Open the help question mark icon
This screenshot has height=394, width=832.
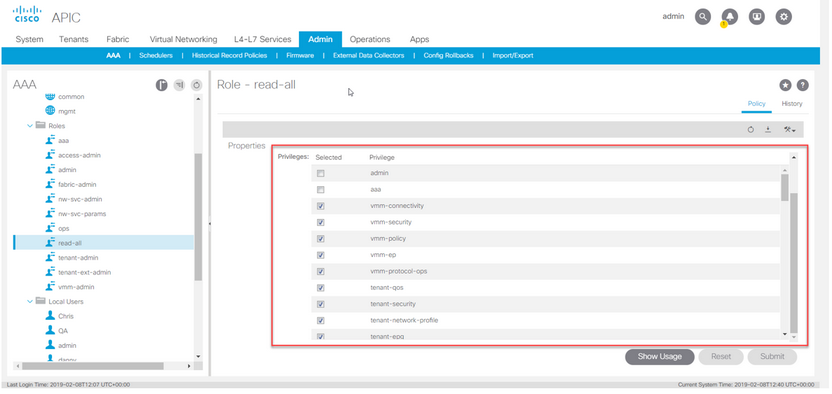(x=803, y=85)
